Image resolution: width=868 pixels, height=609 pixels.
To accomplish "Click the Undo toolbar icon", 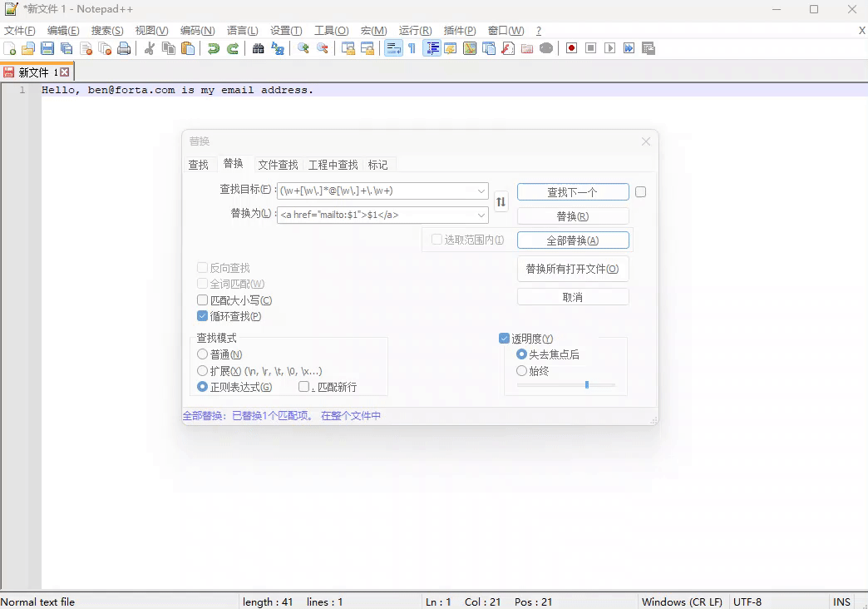I will 214,48.
